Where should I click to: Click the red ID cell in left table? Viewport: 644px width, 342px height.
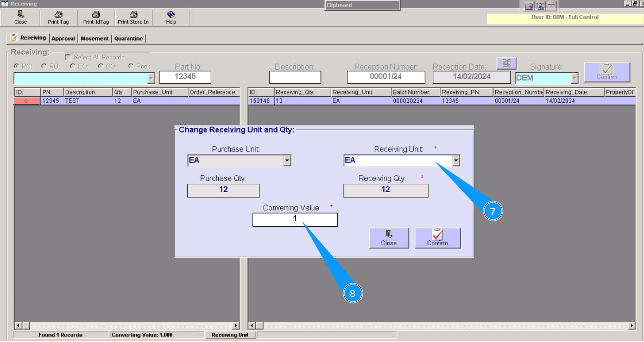coord(27,101)
